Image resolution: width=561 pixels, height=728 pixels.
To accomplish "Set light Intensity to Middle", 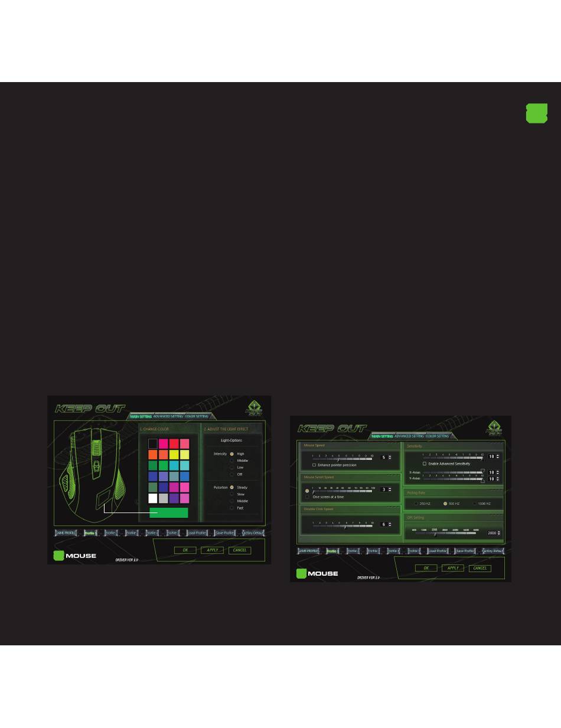I will point(232,461).
